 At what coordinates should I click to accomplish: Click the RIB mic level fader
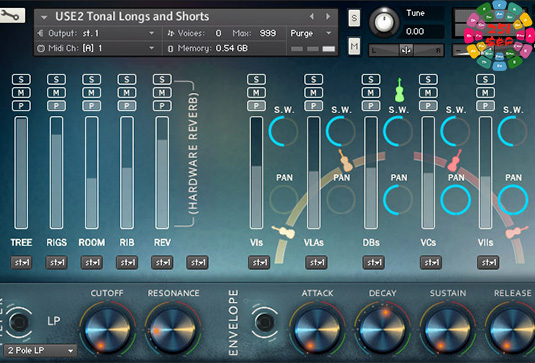(127, 173)
